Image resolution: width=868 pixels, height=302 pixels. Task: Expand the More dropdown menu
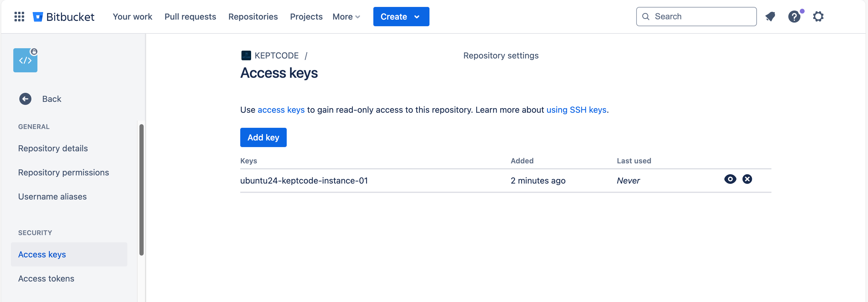click(x=346, y=17)
